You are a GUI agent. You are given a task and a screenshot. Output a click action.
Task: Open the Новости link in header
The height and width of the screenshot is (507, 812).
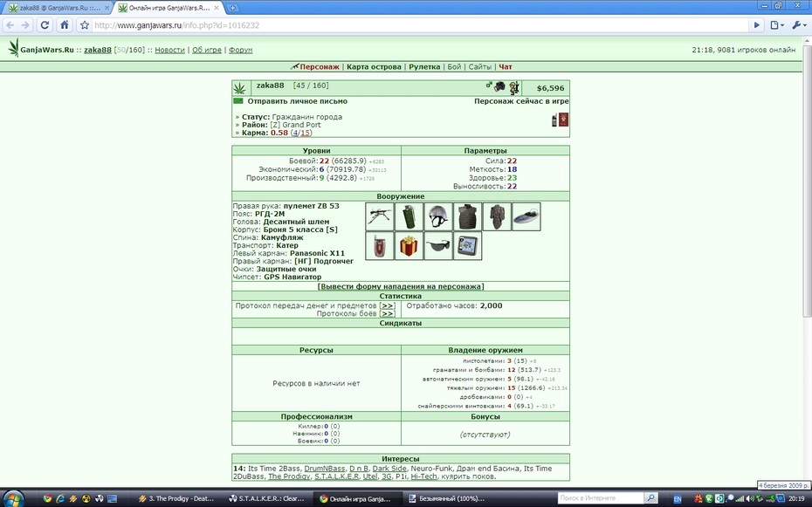tap(170, 50)
